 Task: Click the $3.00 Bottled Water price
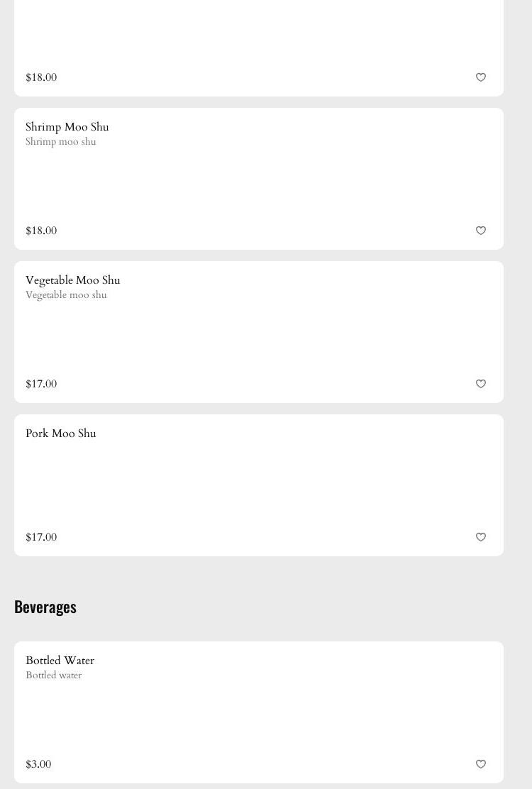38,764
